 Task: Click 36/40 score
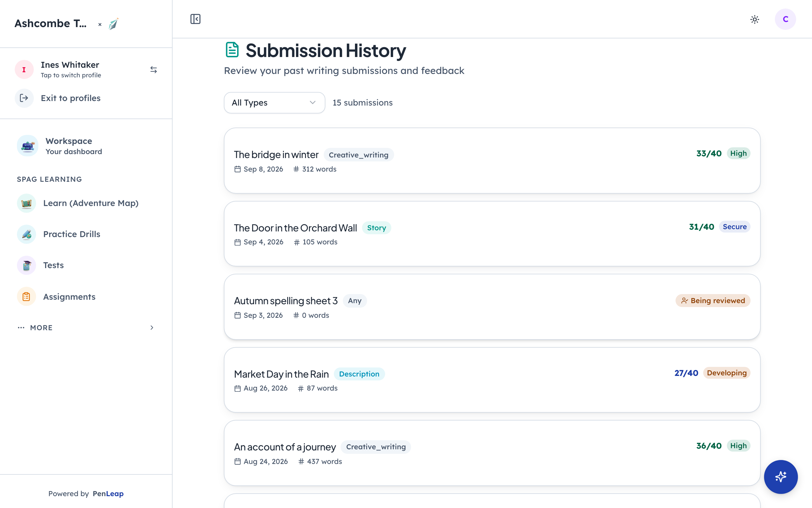click(709, 446)
